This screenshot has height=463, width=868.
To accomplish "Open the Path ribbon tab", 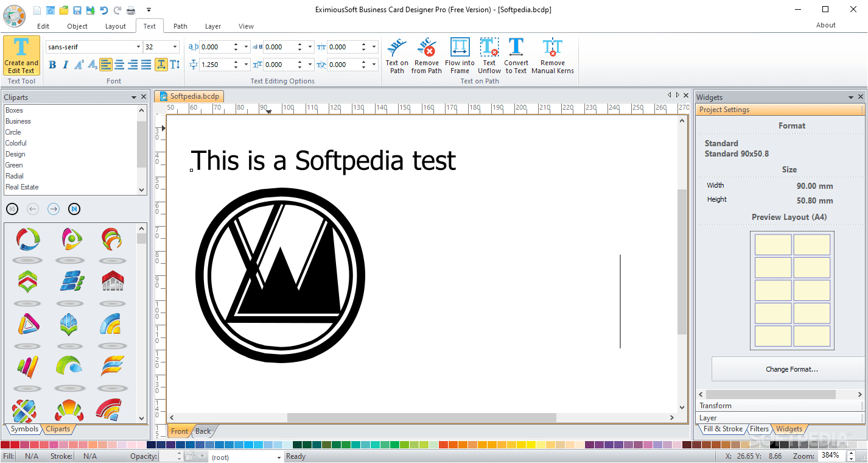I will coord(180,26).
